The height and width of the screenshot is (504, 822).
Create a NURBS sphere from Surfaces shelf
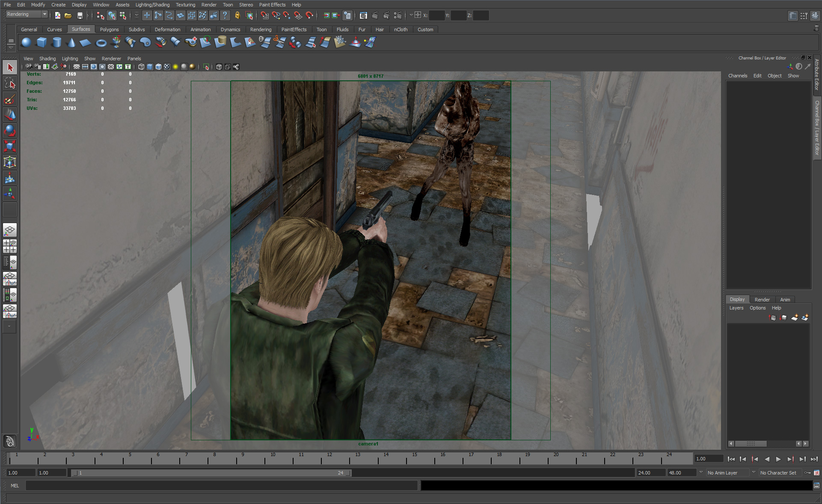26,42
